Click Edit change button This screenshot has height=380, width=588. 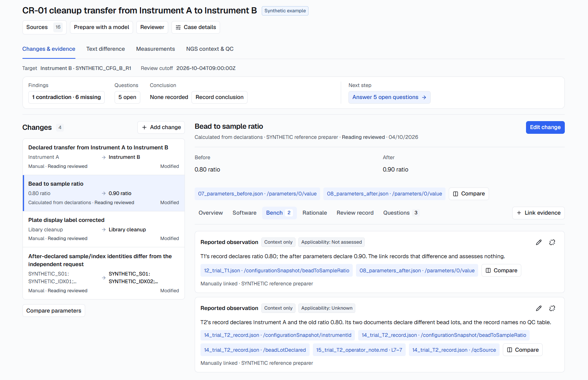click(x=545, y=127)
